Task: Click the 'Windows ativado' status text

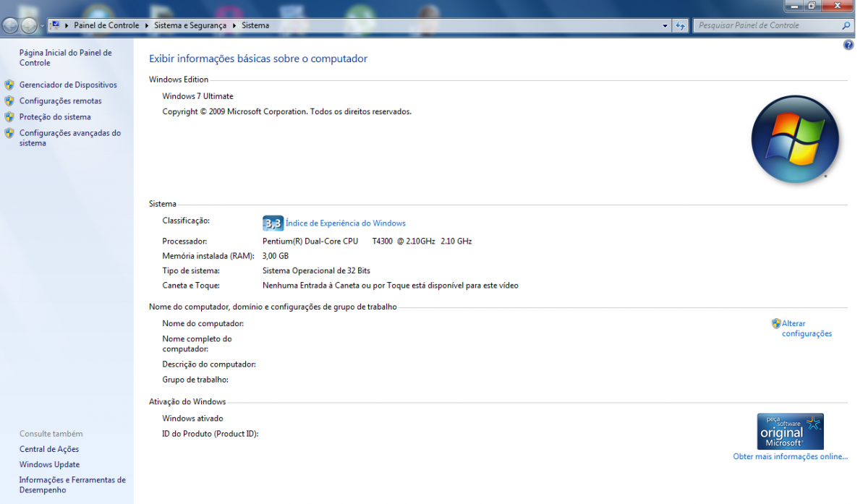Action: coord(192,418)
